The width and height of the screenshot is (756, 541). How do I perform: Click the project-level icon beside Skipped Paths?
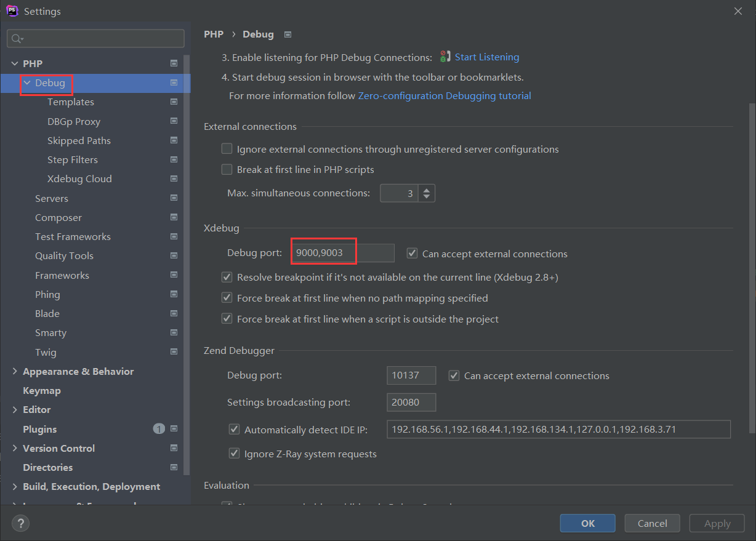tap(174, 140)
